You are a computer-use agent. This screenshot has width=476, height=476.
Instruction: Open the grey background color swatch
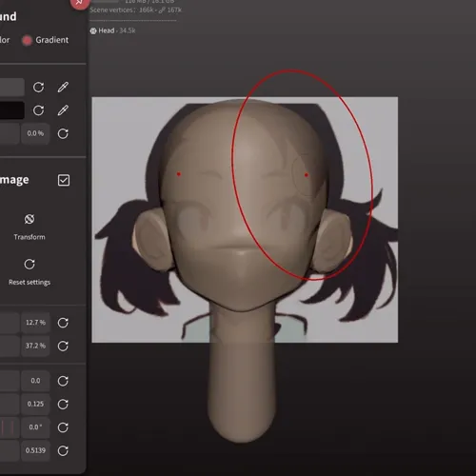[11, 87]
